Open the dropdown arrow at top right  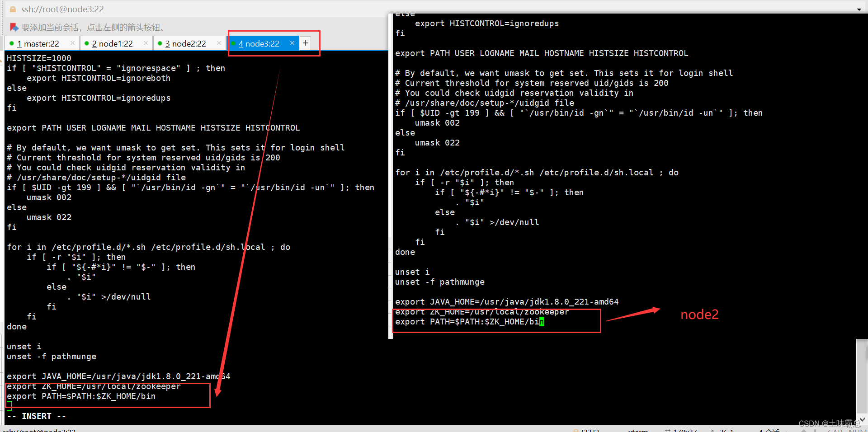859,9
